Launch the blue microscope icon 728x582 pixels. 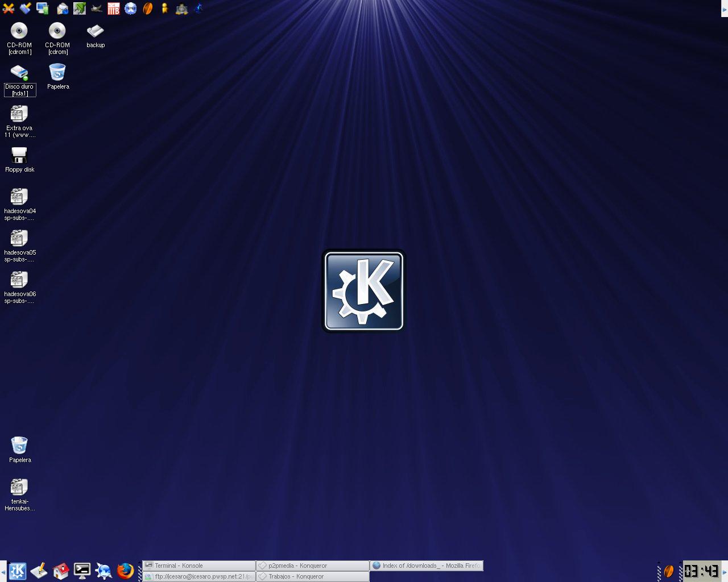click(x=198, y=9)
